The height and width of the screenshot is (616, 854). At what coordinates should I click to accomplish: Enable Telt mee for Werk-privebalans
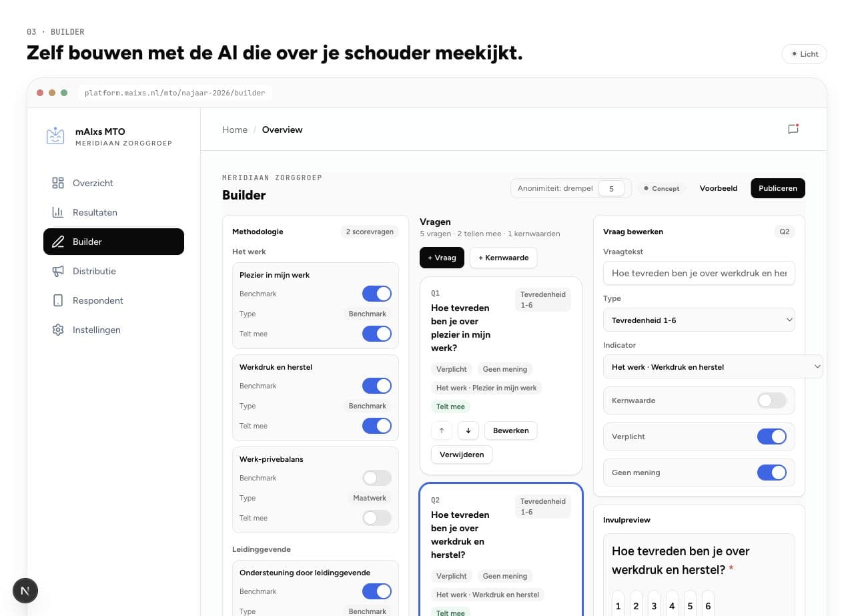pyautogui.click(x=377, y=518)
